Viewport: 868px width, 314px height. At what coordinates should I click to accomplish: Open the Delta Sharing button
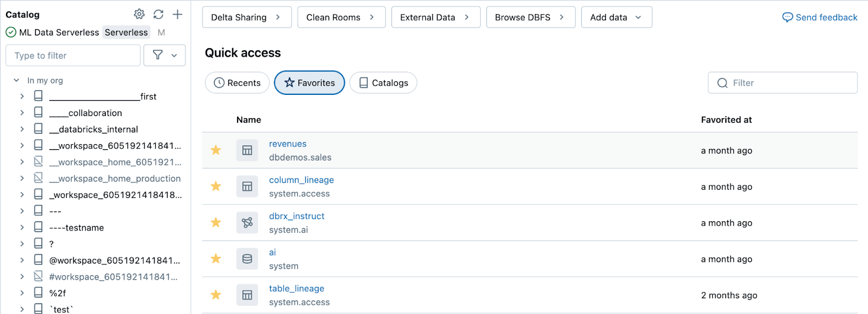pos(246,17)
